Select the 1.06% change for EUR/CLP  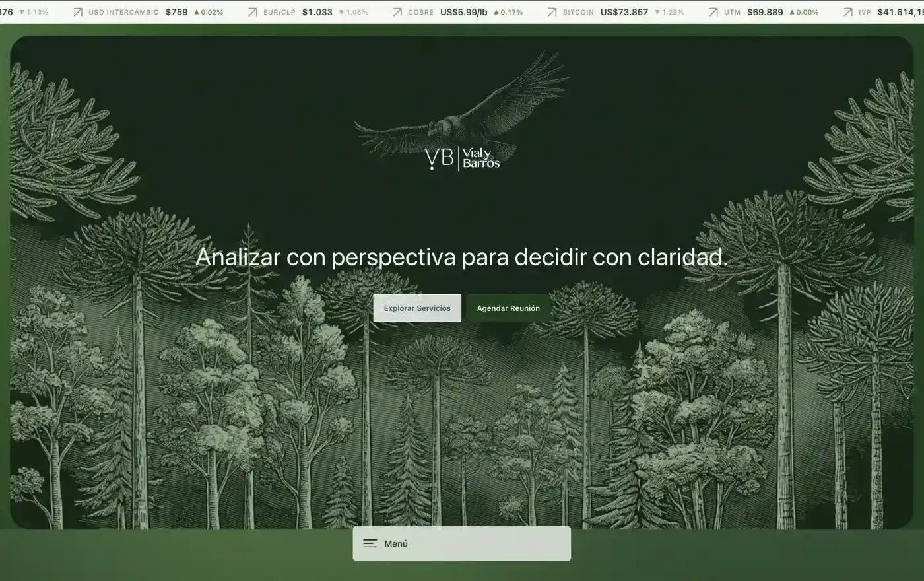(353, 12)
